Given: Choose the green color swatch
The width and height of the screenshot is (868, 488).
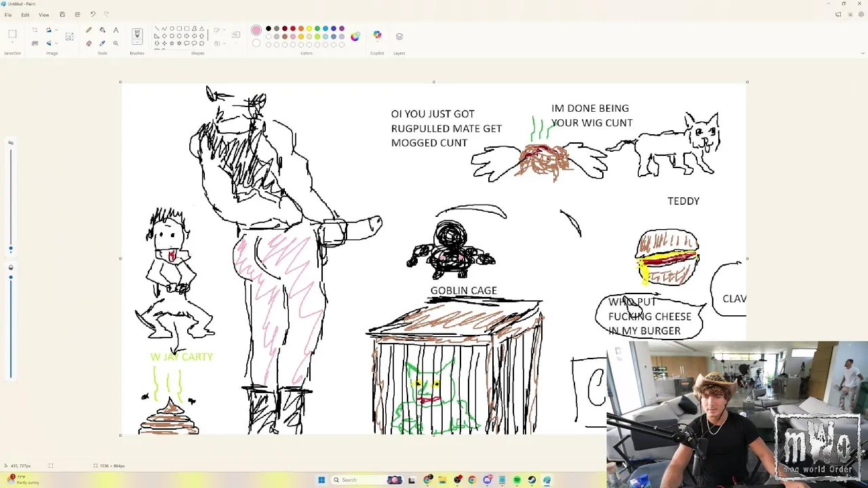Looking at the screenshot, I should 317,29.
